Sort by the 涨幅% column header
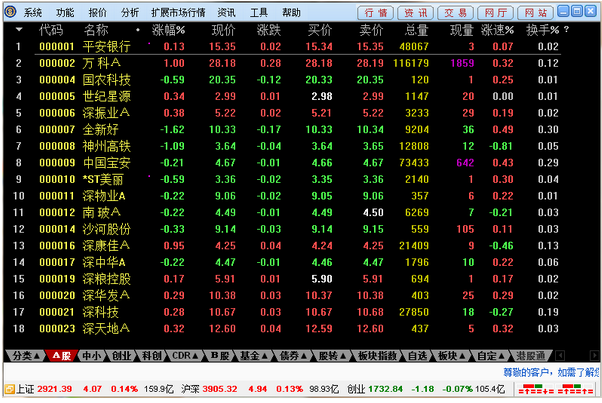 168,30
